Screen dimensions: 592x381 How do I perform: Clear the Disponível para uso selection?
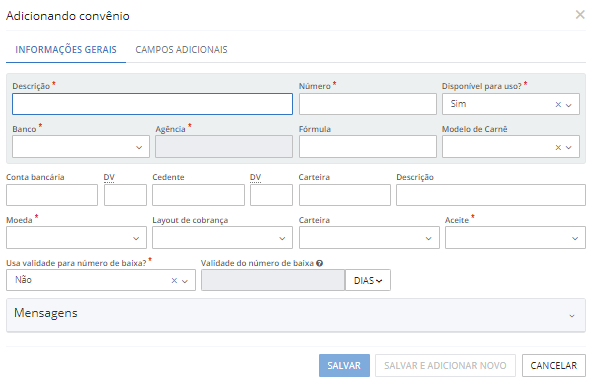click(558, 105)
